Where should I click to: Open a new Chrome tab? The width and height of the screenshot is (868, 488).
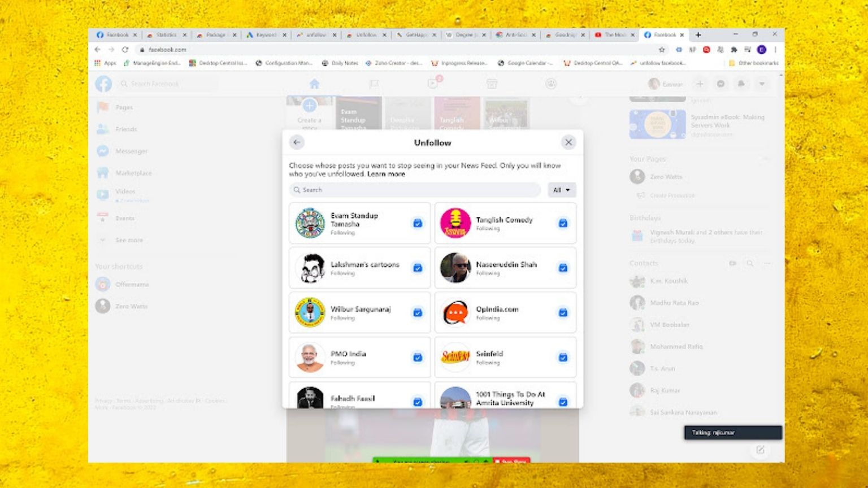tap(698, 34)
